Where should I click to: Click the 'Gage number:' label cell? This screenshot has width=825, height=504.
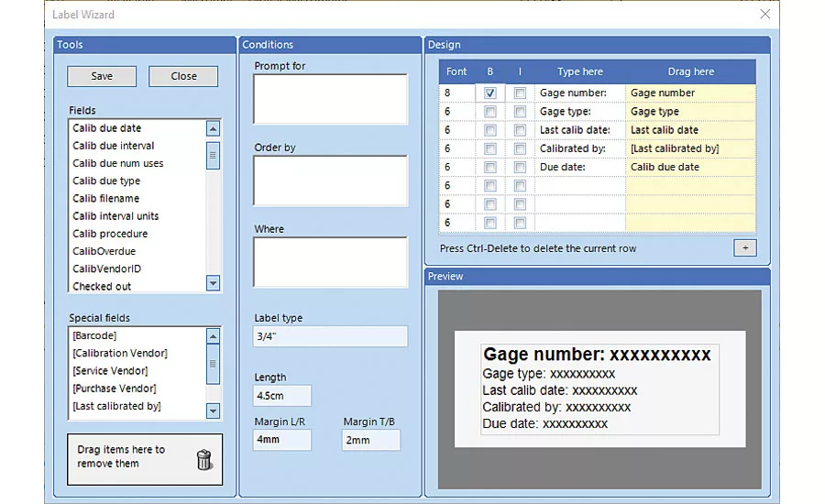coord(580,93)
